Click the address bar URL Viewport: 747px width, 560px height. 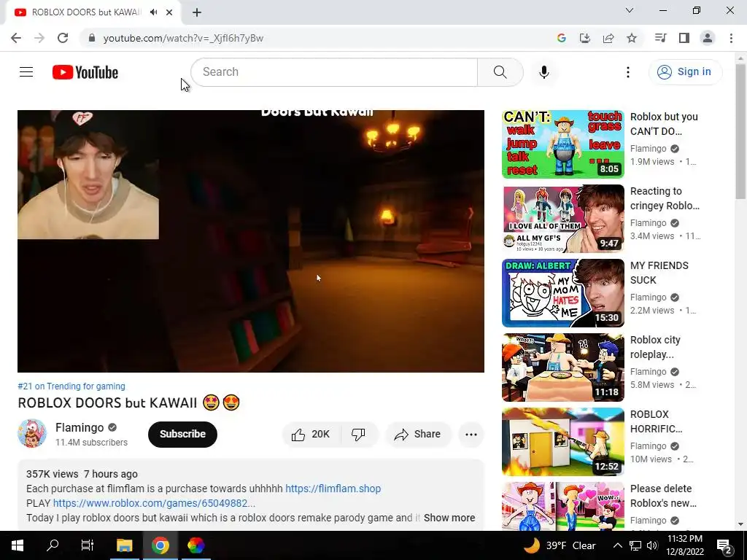(183, 38)
